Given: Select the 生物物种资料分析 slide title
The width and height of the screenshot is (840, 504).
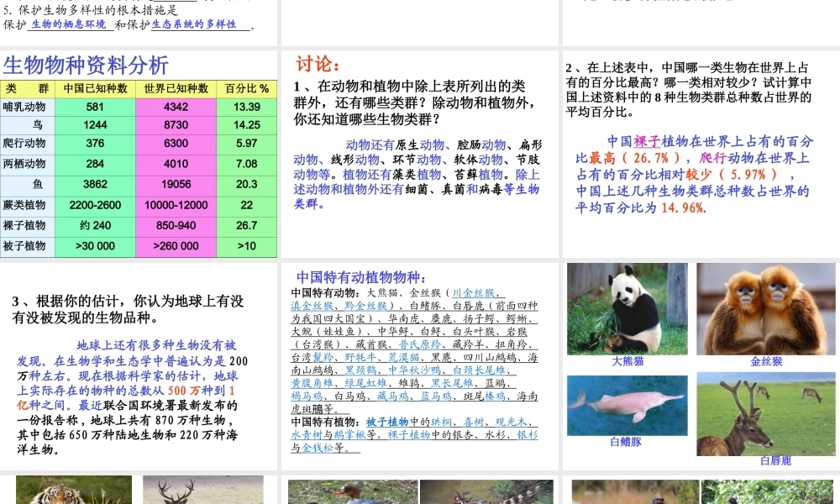Looking at the screenshot, I should [86, 66].
